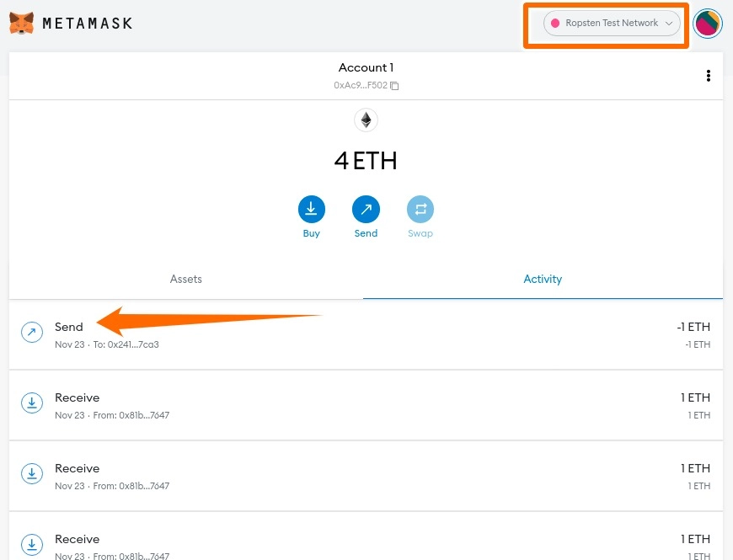The width and height of the screenshot is (733, 560).
Task: Copy the account address using the copy icon
Action: [393, 85]
